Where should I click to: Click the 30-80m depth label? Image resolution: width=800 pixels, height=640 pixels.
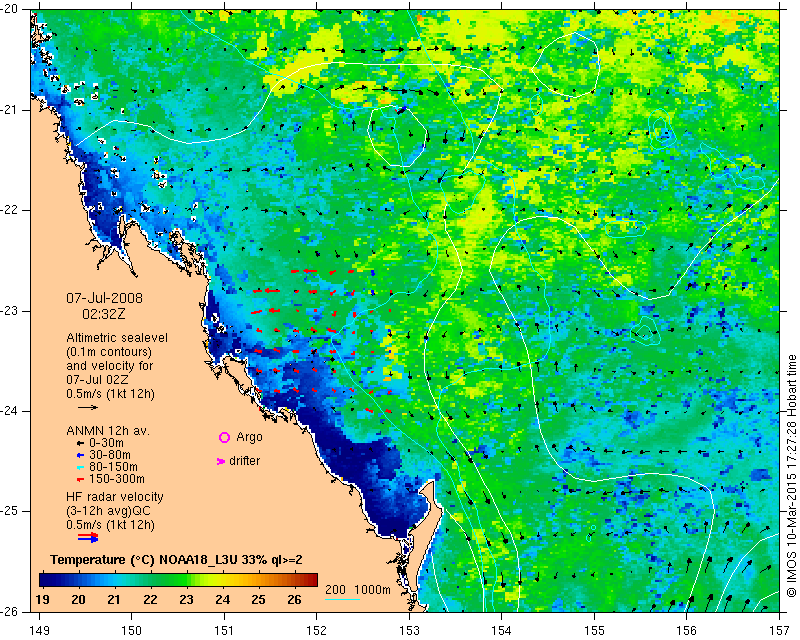[x=110, y=455]
